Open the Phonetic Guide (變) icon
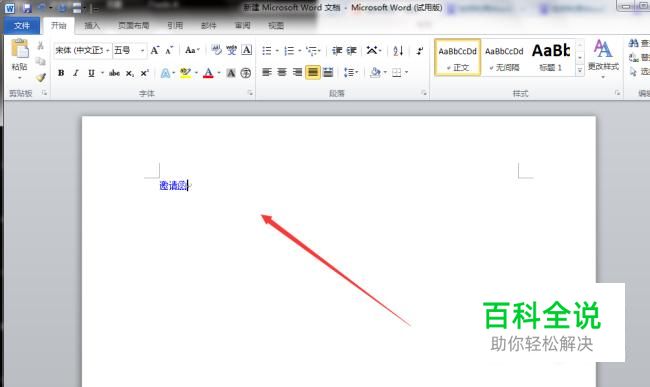This screenshot has width=650, height=387. (231, 51)
